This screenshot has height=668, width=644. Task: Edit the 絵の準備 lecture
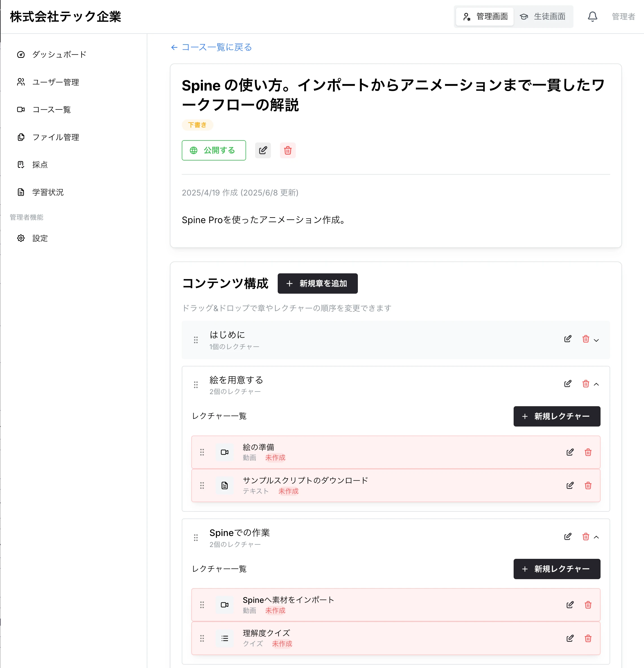point(570,452)
